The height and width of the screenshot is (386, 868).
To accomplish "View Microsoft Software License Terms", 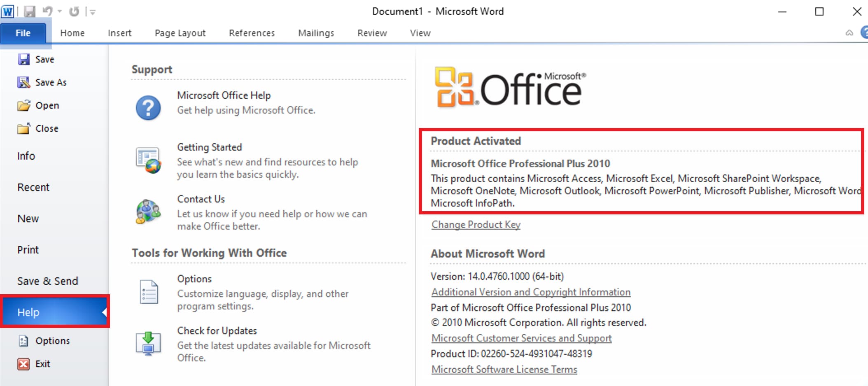I will pos(504,369).
